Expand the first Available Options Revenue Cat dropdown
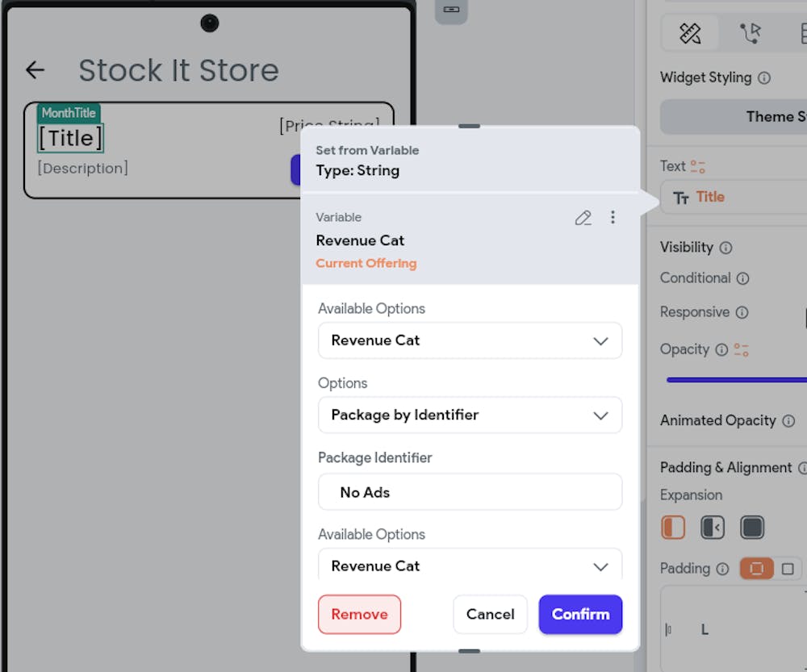Screen dimensions: 807x672 coord(470,340)
